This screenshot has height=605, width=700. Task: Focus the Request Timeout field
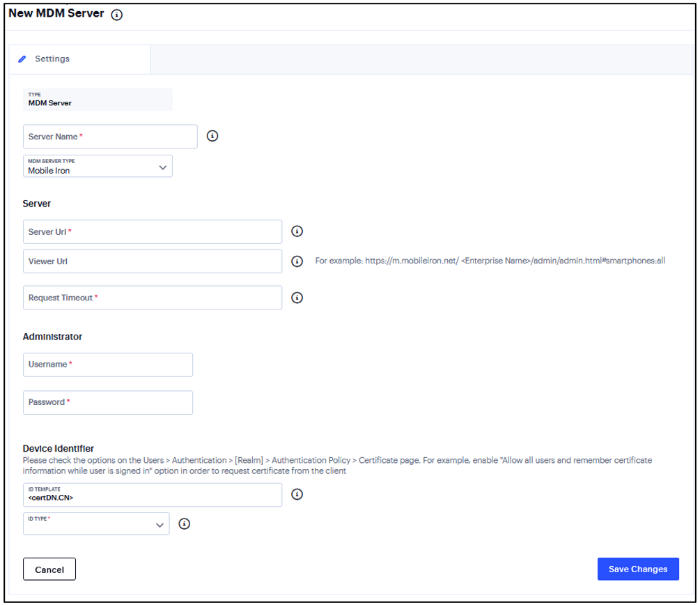point(152,298)
